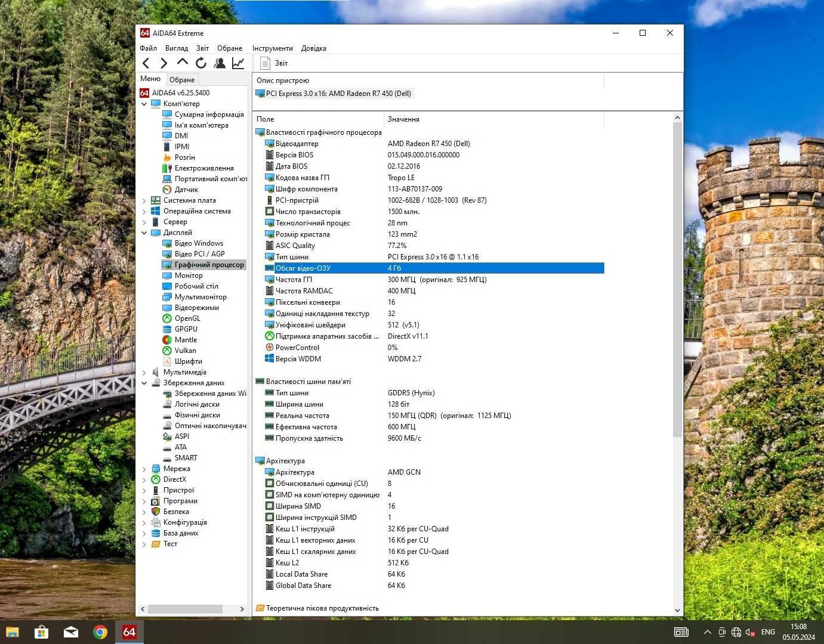Viewport: 824px width, 644px height.
Task: Open the Довідка menu
Action: [x=314, y=48]
